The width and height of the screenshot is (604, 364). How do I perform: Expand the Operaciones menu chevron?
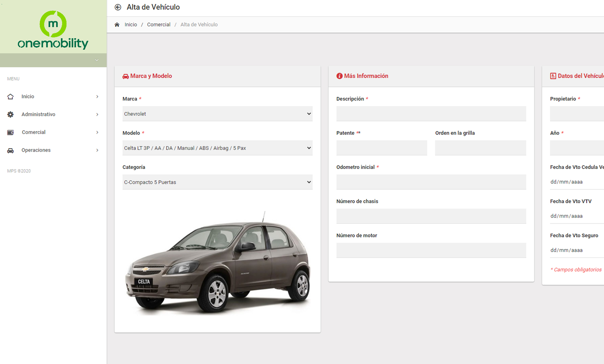pos(97,150)
